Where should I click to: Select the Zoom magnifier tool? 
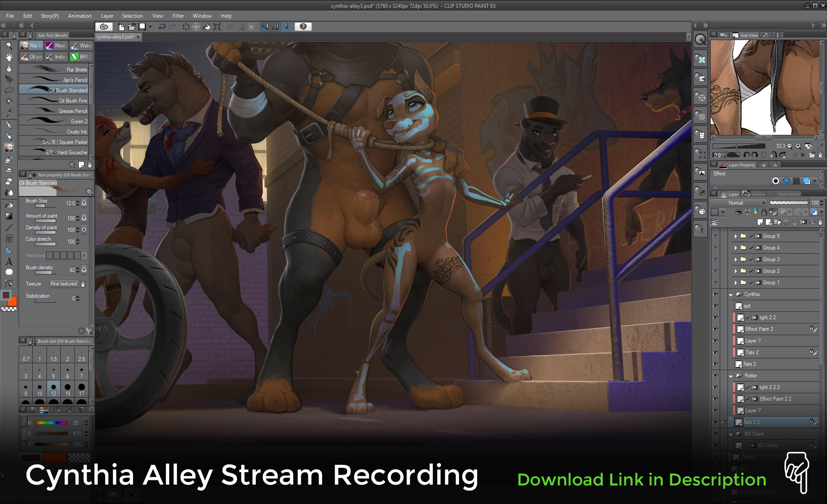tap(9, 46)
